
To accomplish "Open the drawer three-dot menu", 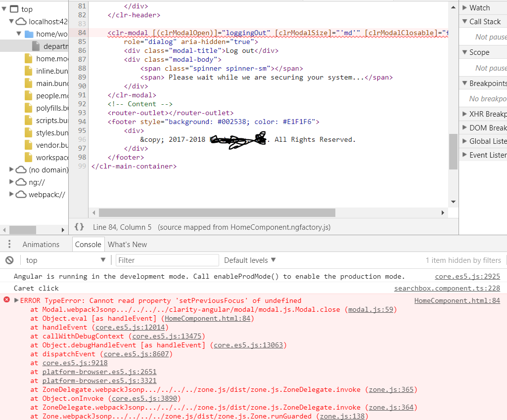I will [x=9, y=244].
